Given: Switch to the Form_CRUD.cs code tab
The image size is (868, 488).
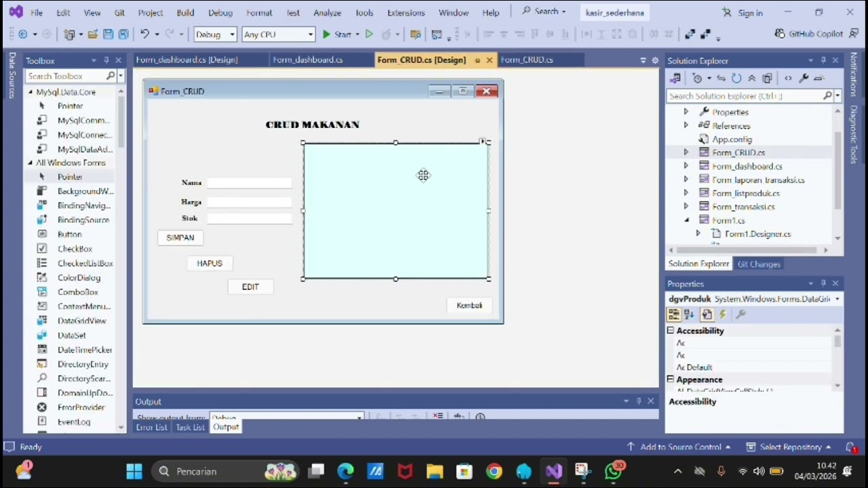Looking at the screenshot, I should tap(527, 60).
